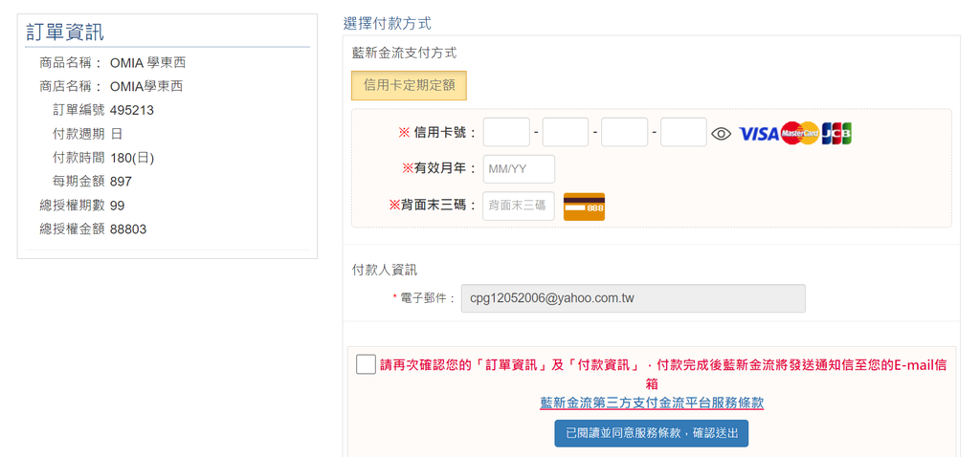980x457 pixels.
Task: Click the 電子郵件 email address field
Action: click(x=634, y=298)
